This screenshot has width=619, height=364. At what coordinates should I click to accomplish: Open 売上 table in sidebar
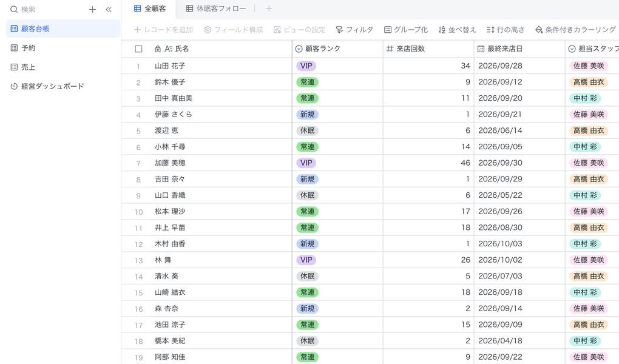pyautogui.click(x=63, y=67)
